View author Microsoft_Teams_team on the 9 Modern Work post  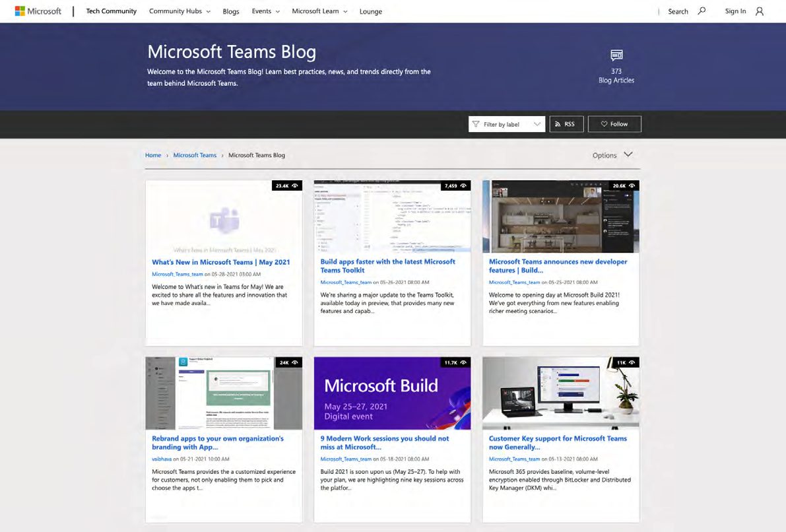(x=346, y=459)
